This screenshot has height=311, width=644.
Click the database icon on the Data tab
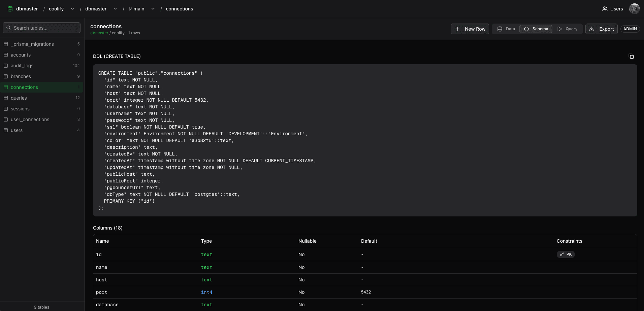(500, 29)
